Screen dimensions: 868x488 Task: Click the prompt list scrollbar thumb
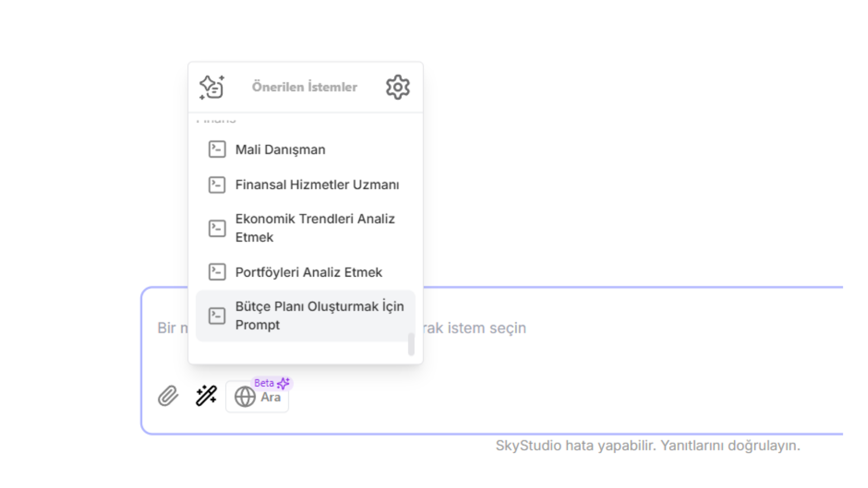(x=411, y=344)
